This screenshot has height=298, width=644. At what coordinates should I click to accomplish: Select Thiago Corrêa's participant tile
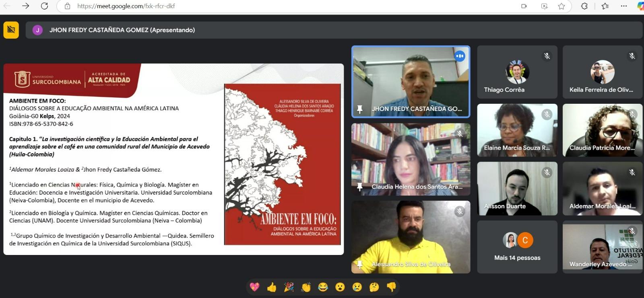pos(517,72)
